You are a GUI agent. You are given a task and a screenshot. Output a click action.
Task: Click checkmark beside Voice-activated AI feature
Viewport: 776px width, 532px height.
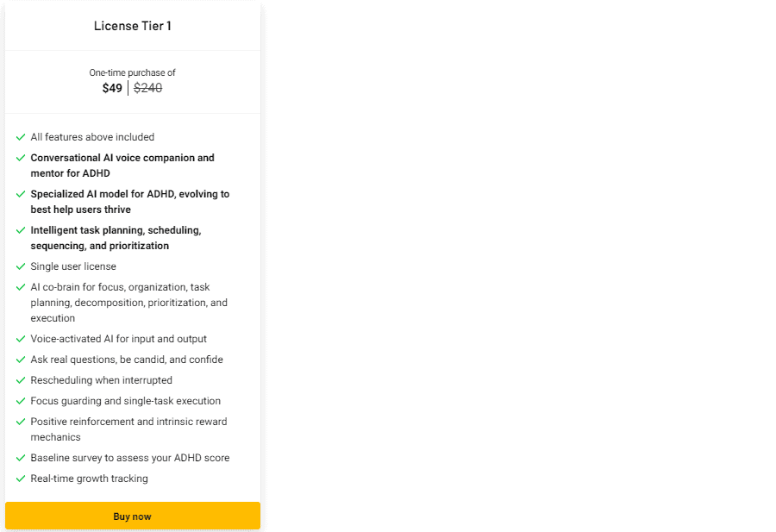pyautogui.click(x=21, y=339)
